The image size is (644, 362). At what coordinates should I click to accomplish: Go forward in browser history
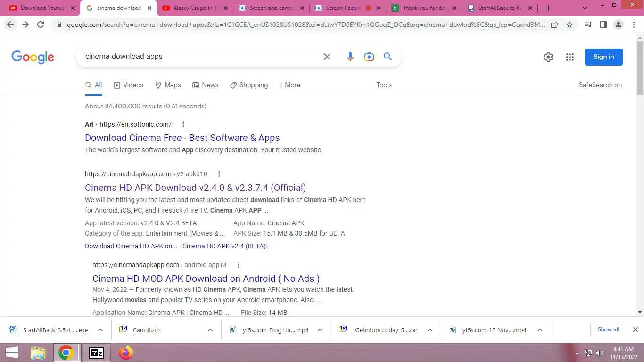(x=25, y=25)
